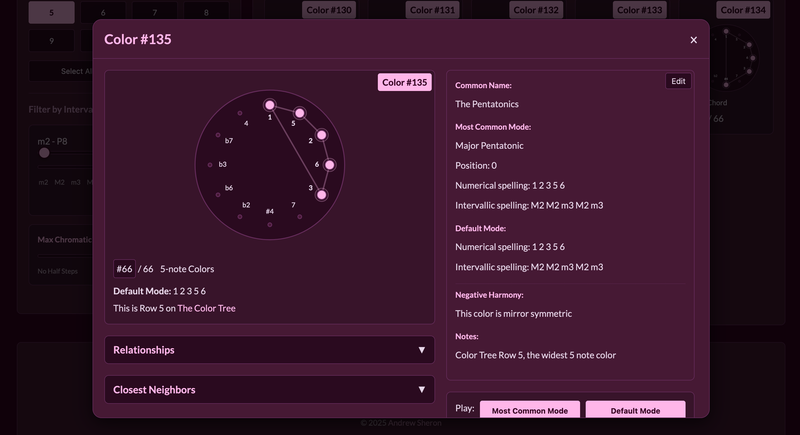The height and width of the screenshot is (435, 800).
Task: Select note count 5 in background filter
Action: [52, 12]
